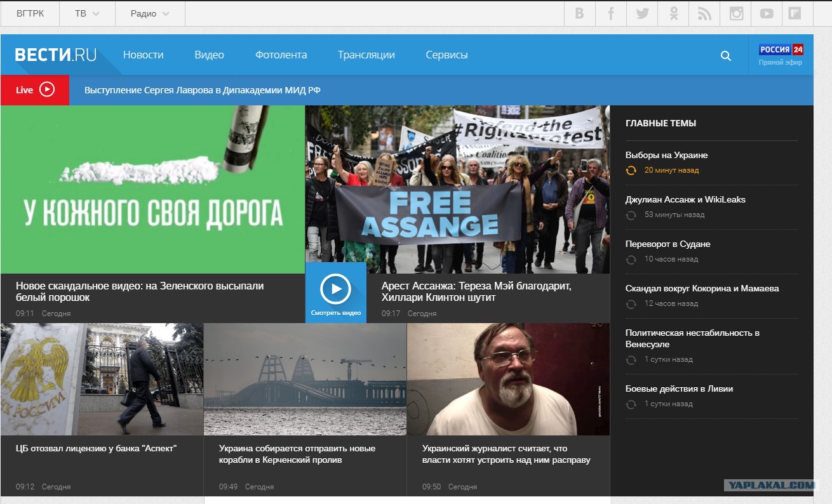This screenshot has height=504, width=832.
Task: Select topic 'Скандал вокруг Кокорина и Мамаева'
Action: pyautogui.click(x=702, y=288)
